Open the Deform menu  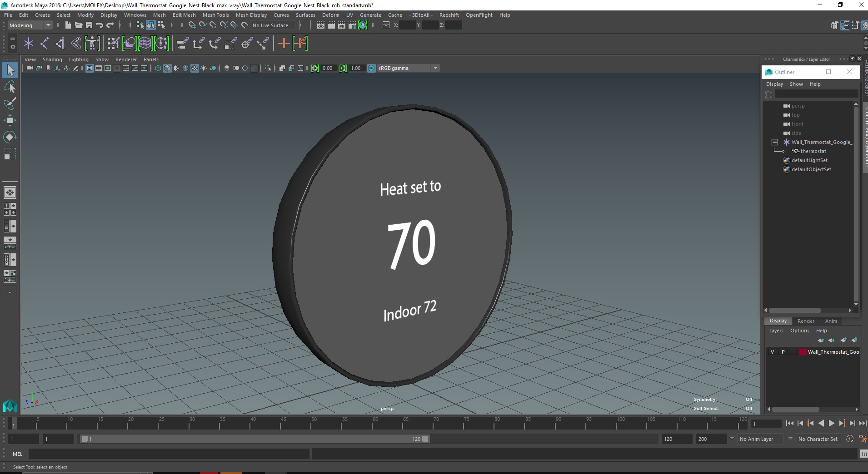tap(330, 15)
